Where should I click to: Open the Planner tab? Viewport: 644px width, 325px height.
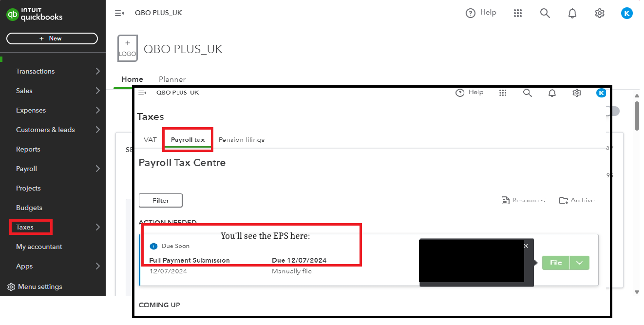click(172, 79)
